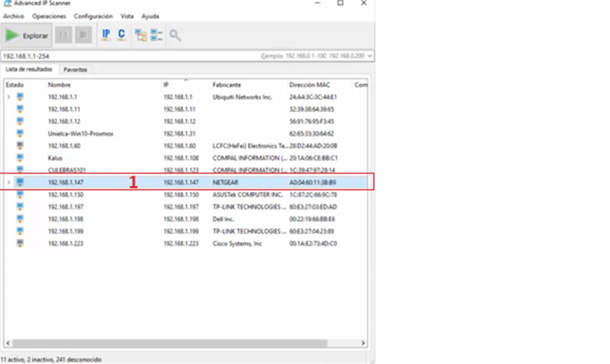Click the device icon for 192.168.1.147
Viewport: 610px width, 364px height.
(x=20, y=182)
